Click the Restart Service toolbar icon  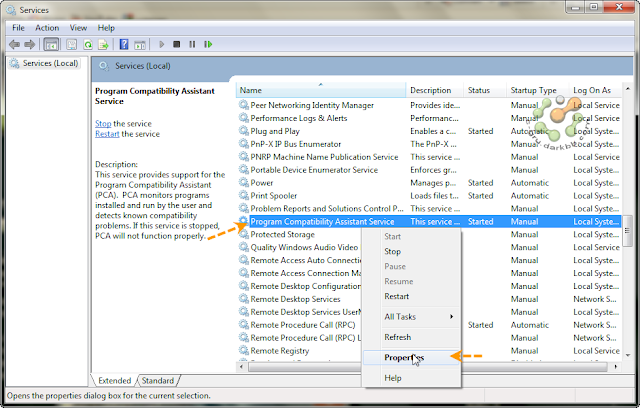point(208,44)
